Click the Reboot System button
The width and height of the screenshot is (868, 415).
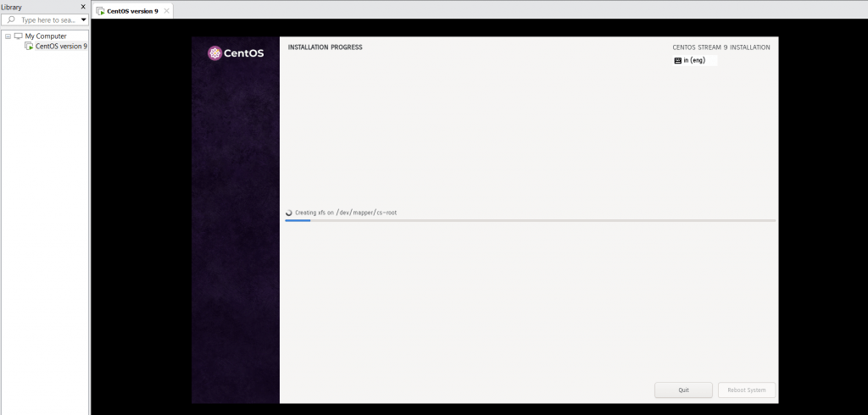(x=747, y=390)
